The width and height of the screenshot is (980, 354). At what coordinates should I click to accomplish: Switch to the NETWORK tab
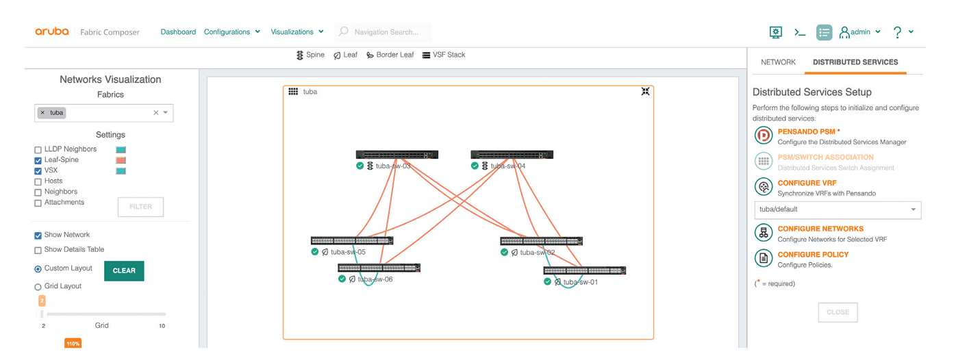pyautogui.click(x=778, y=62)
